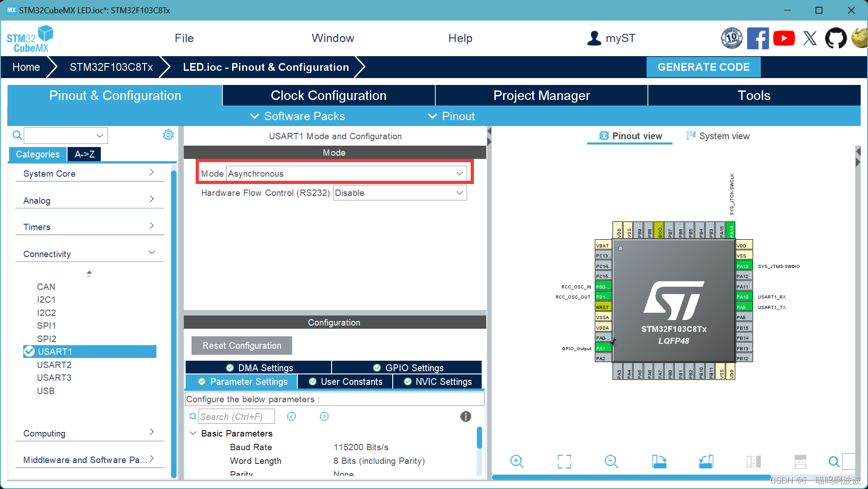
Task: Open the Facebook icon link
Action: (x=758, y=38)
